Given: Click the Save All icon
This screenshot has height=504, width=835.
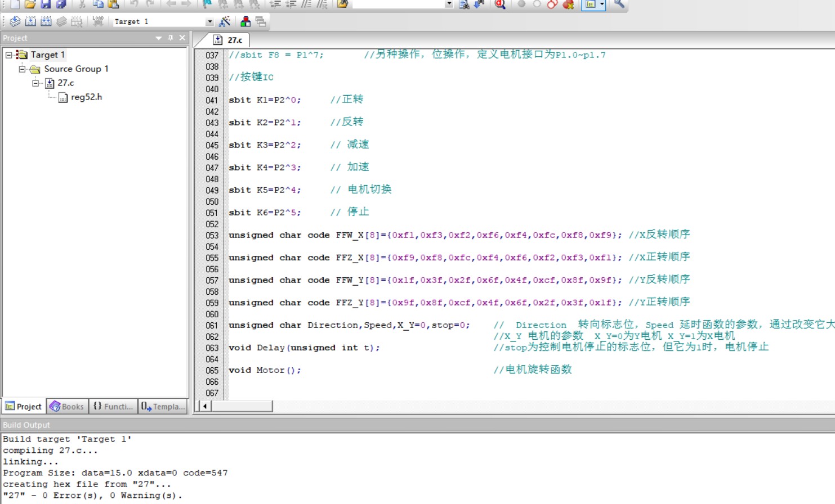Looking at the screenshot, I should (61, 4).
